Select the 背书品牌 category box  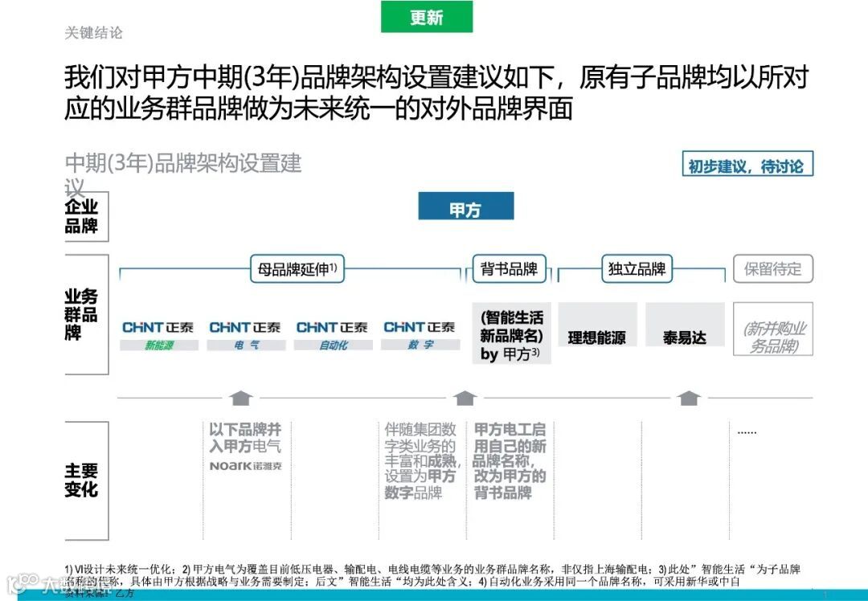point(510,269)
